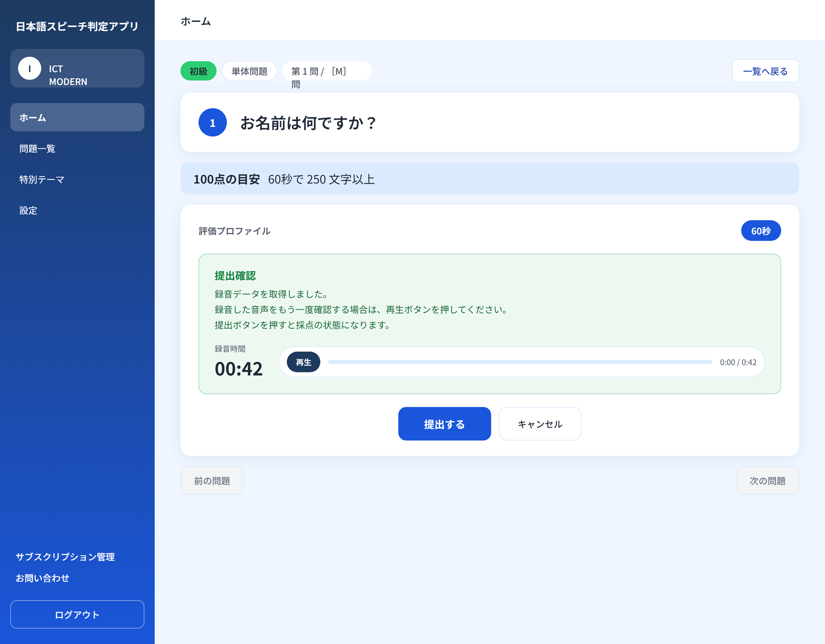Advance with the 次の問題 button
The width and height of the screenshot is (825, 644).
click(767, 480)
